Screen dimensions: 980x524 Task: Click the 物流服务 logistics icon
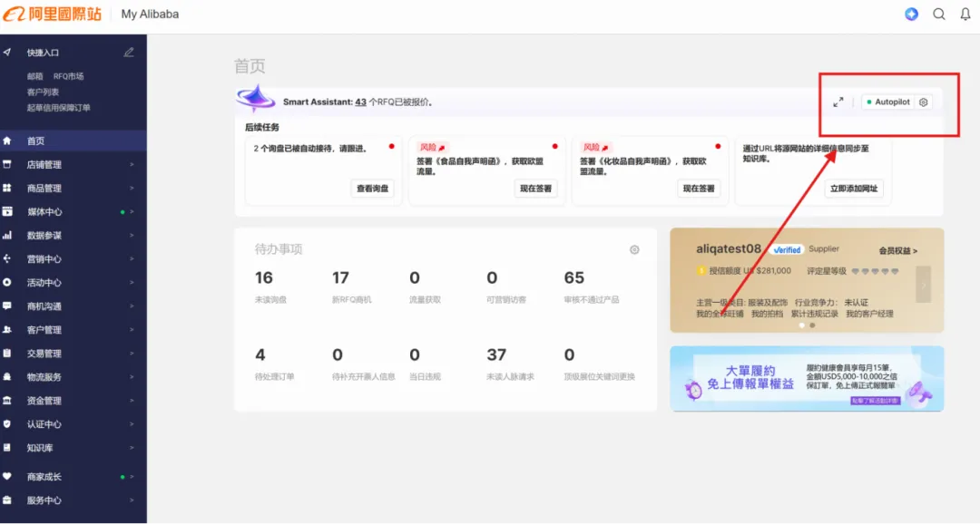point(7,376)
